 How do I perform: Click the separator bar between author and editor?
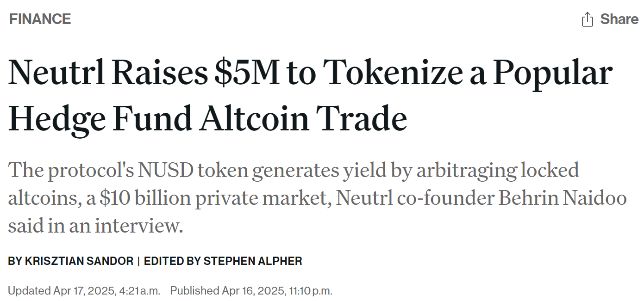pos(138,261)
